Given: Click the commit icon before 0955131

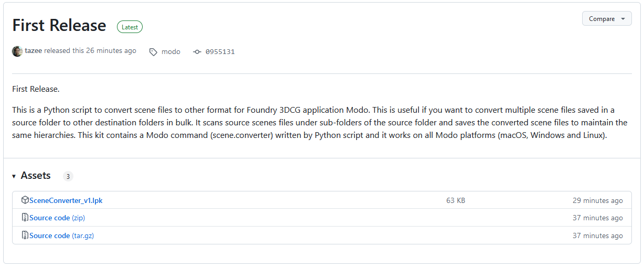Looking at the screenshot, I should tap(197, 52).
